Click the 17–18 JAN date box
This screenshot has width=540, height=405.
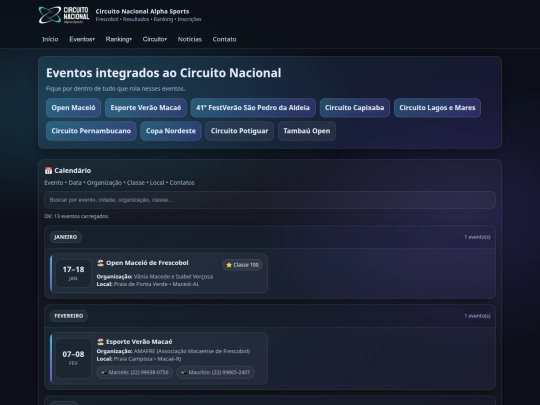pyautogui.click(x=73, y=273)
